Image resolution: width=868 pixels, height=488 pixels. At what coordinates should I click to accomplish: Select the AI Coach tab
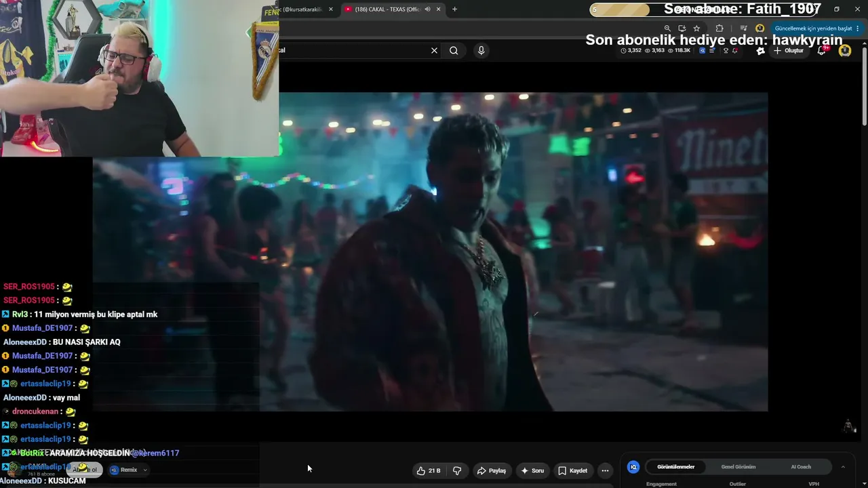pyautogui.click(x=801, y=467)
